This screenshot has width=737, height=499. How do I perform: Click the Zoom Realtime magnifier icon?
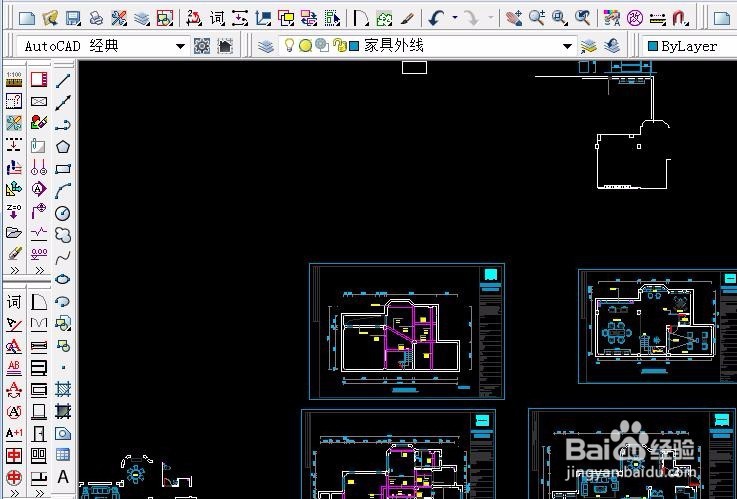[x=536, y=18]
